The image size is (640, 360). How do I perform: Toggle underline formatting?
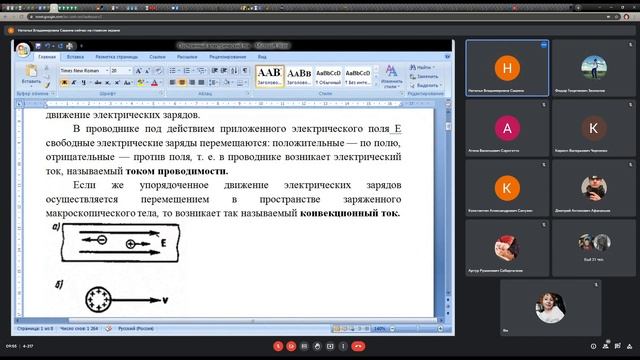tap(84, 82)
